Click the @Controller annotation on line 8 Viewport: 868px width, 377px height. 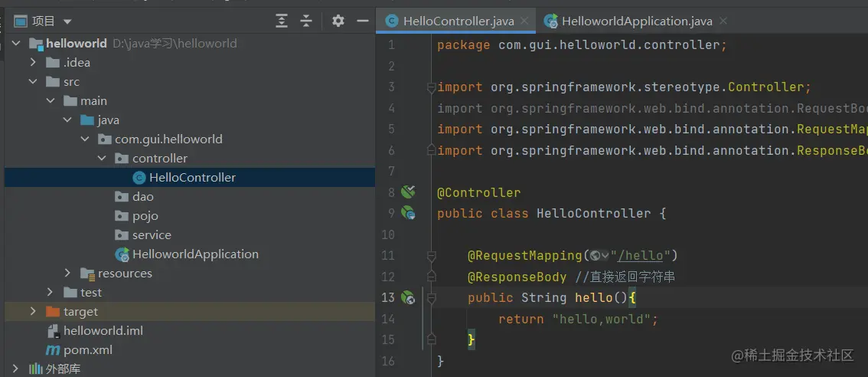coord(479,192)
